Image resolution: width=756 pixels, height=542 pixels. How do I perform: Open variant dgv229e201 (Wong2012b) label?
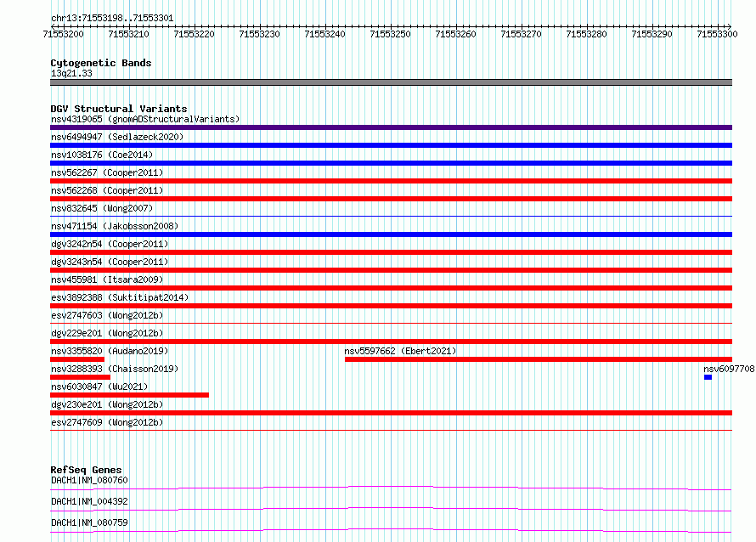(107, 333)
